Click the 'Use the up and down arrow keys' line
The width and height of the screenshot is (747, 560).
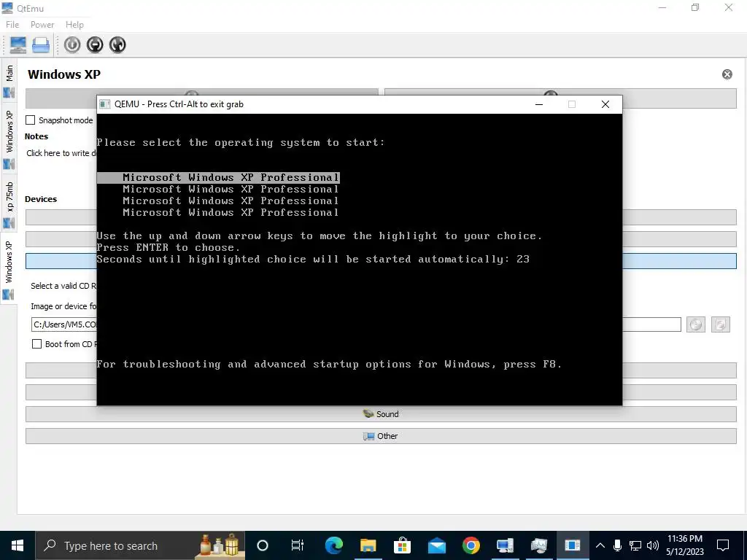[320, 236]
